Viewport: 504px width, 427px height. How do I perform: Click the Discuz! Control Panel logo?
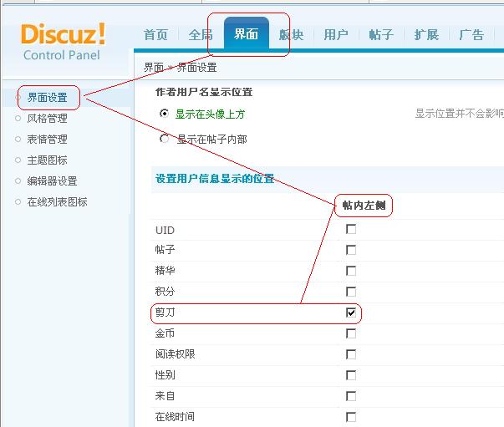pos(63,42)
